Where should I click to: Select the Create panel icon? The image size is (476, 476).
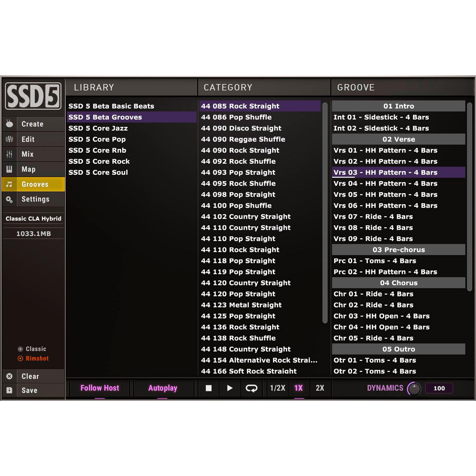coord(9,124)
